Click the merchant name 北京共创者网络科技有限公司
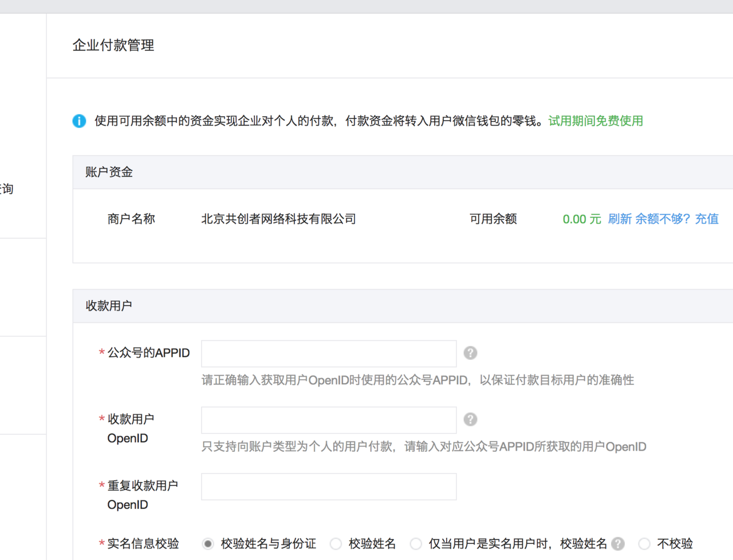733x560 pixels. (x=278, y=219)
